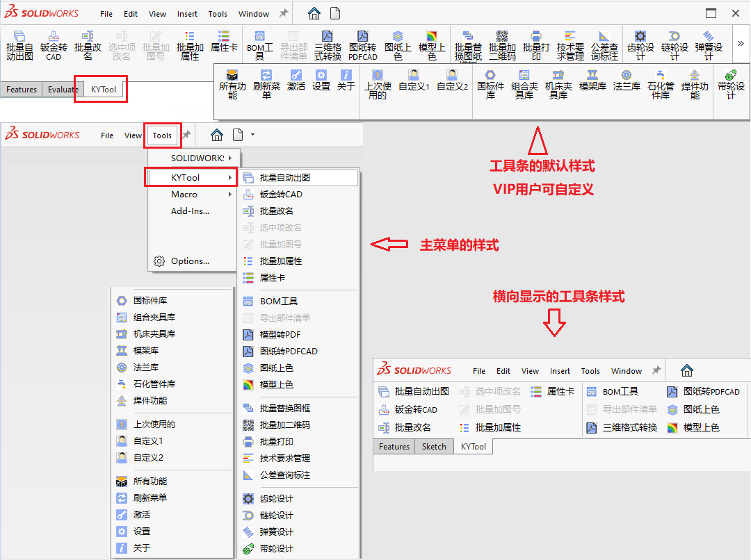The height and width of the screenshot is (560, 751).
Task: Open 链轮设计 in top ribbon
Action: tap(675, 45)
